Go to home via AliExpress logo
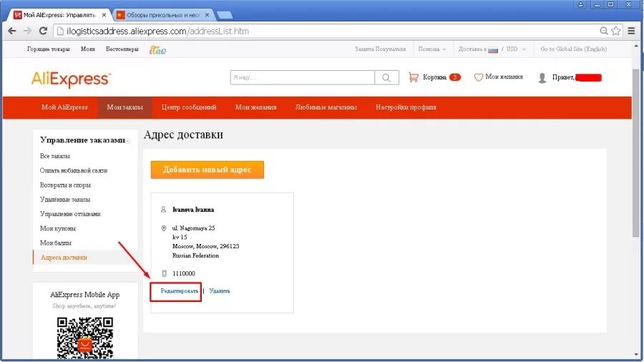Image resolution: width=644 pixels, height=362 pixels. click(71, 79)
